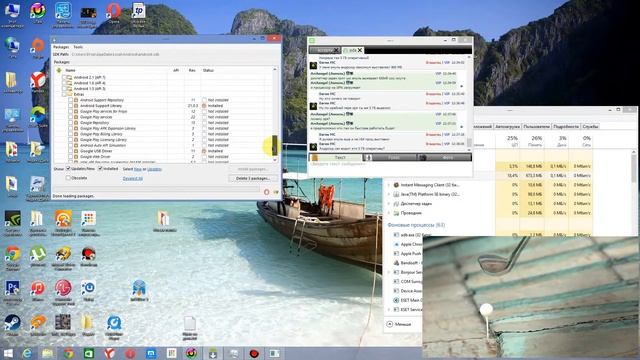
Task: Click the SDK Manager packages scrollbar thumb
Action: (x=275, y=145)
